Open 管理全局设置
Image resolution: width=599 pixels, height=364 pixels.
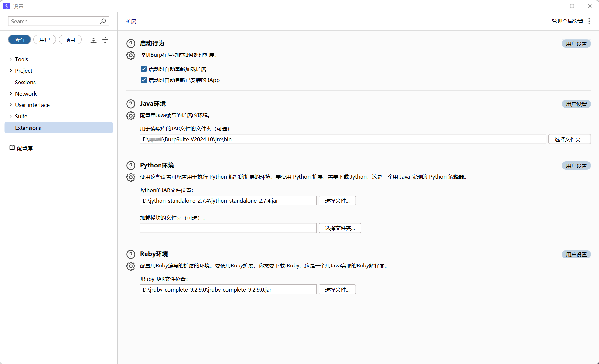coord(567,21)
